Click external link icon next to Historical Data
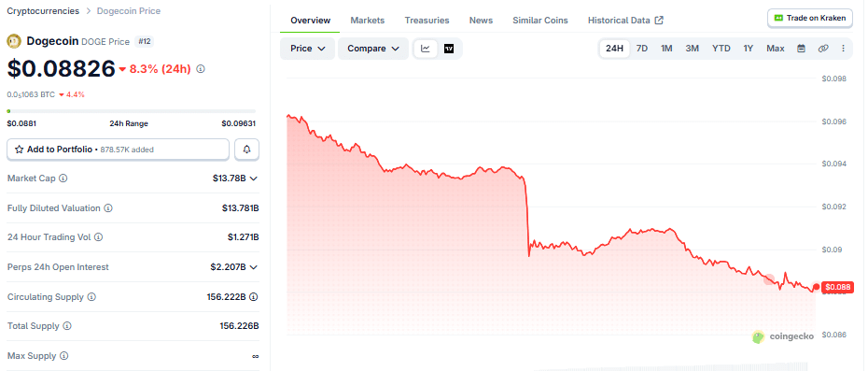The width and height of the screenshot is (868, 371). click(x=659, y=20)
